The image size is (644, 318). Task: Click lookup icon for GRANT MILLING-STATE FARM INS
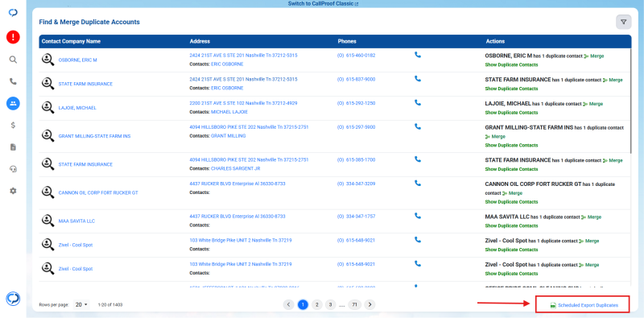[x=47, y=135]
